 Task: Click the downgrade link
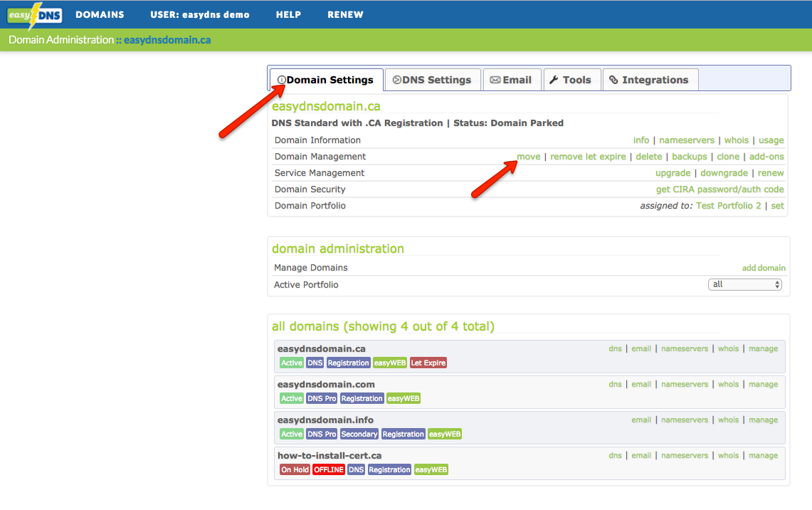coord(724,173)
